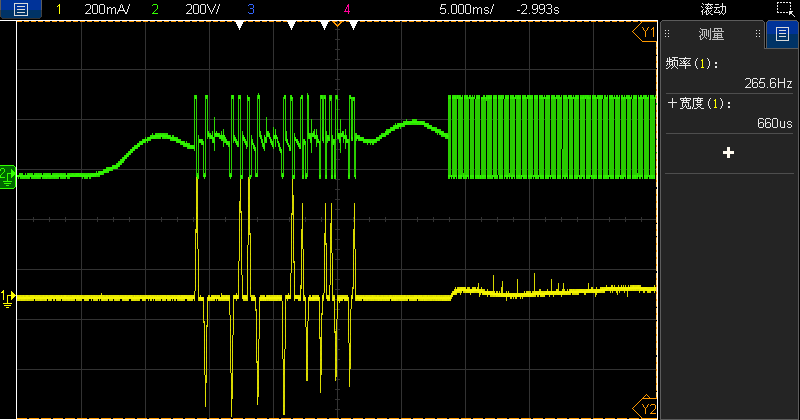Select the zoom box selection icon
The width and height of the screenshot is (800, 420).
click(783, 9)
